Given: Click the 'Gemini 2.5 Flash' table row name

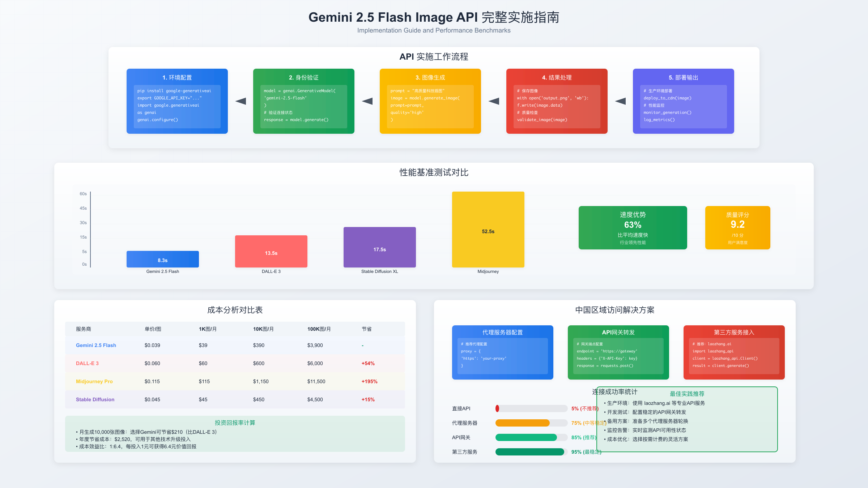Looking at the screenshot, I should [96, 345].
